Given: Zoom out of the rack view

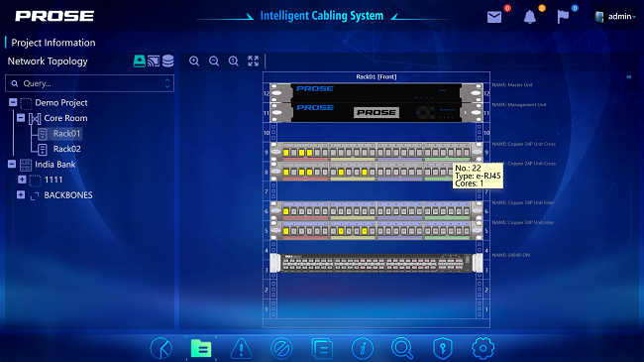Looking at the screenshot, I should tap(214, 61).
